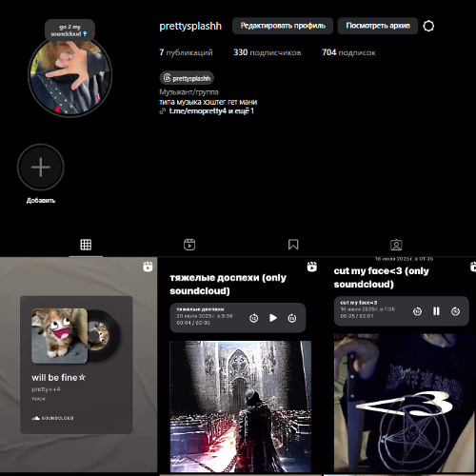Open the Reels tab icon
This screenshot has width=476, height=476.
[189, 245]
